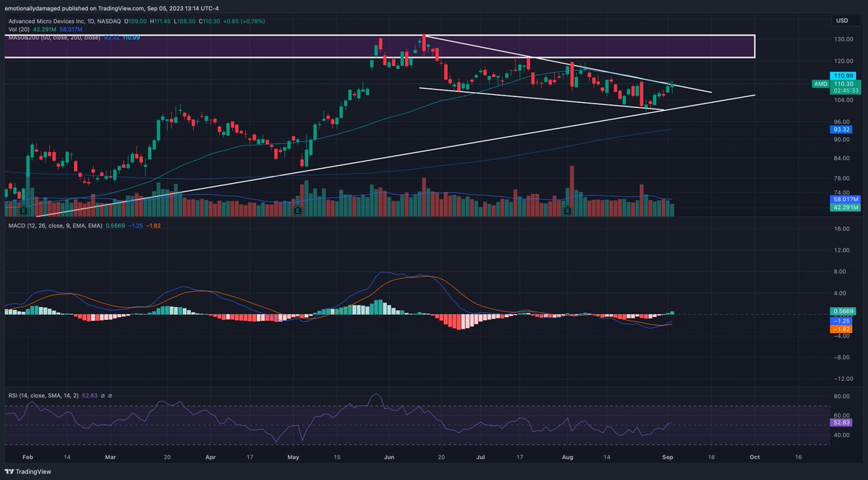Open the earnings 'E' marker near August

tap(568, 211)
